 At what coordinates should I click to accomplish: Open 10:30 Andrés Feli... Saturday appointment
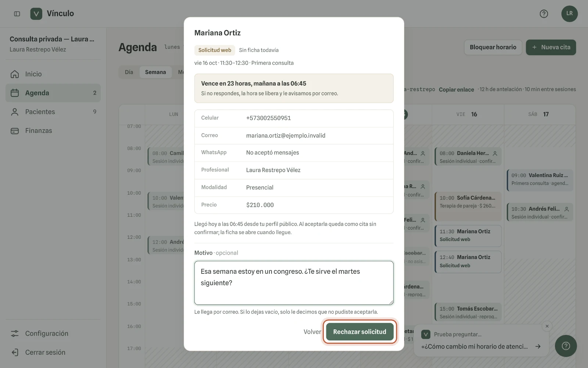(540, 213)
